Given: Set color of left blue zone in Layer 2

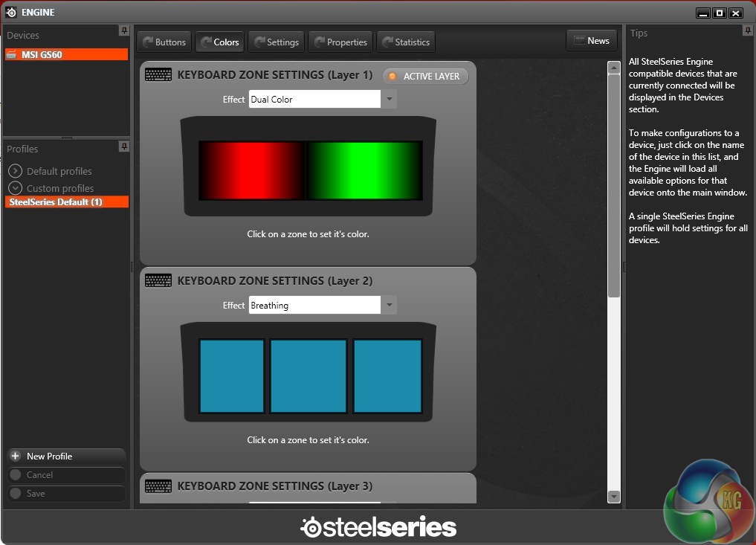Looking at the screenshot, I should pyautogui.click(x=232, y=376).
